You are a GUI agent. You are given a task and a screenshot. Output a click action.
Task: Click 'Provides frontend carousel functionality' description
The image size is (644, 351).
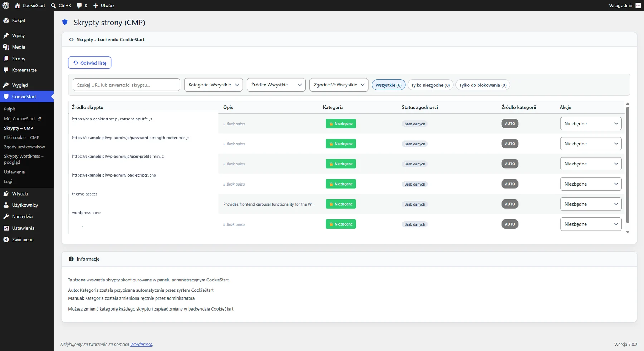[269, 204]
